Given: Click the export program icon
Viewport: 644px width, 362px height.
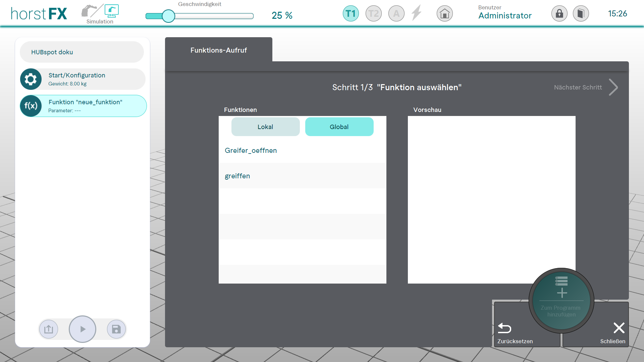Looking at the screenshot, I should (x=49, y=329).
